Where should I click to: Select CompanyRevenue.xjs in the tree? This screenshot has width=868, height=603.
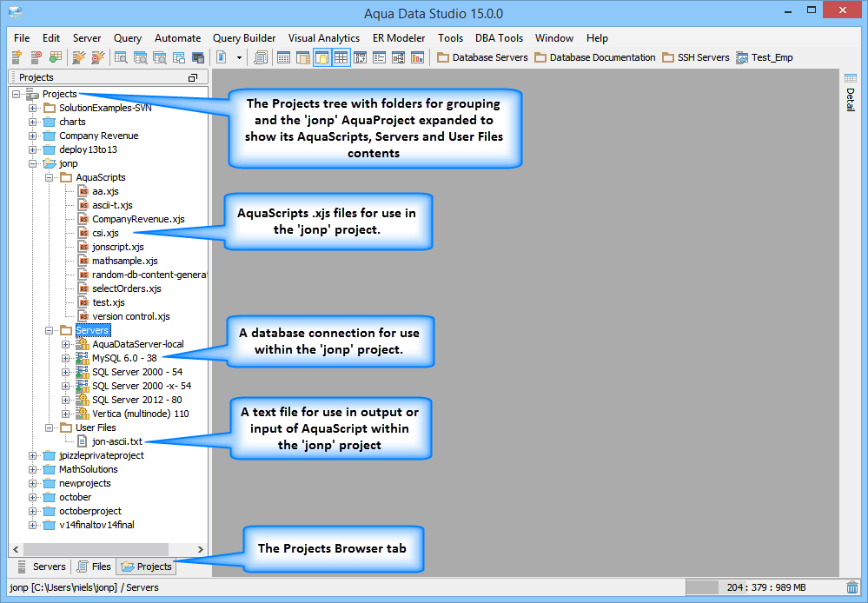(138, 219)
